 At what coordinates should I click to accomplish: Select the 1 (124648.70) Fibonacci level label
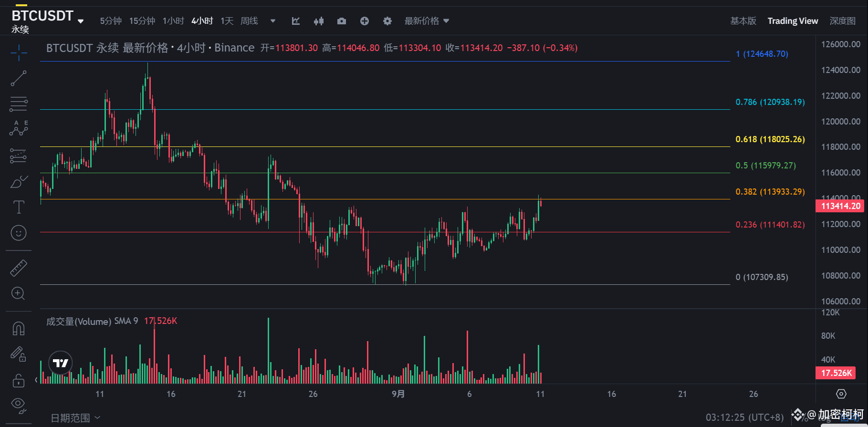coord(762,54)
